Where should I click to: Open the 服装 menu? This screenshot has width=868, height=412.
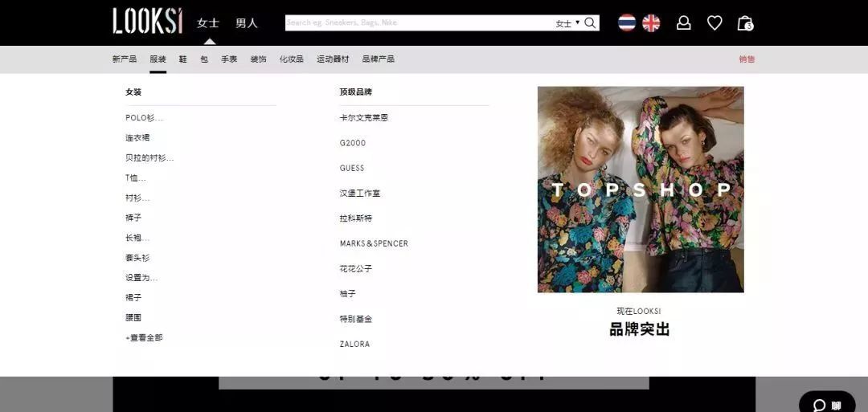coord(158,59)
